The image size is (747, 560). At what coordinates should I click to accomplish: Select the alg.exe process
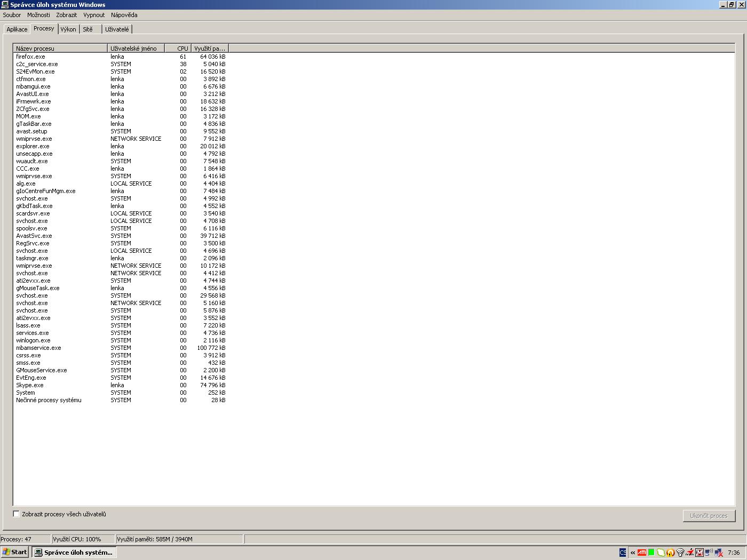coord(121,183)
